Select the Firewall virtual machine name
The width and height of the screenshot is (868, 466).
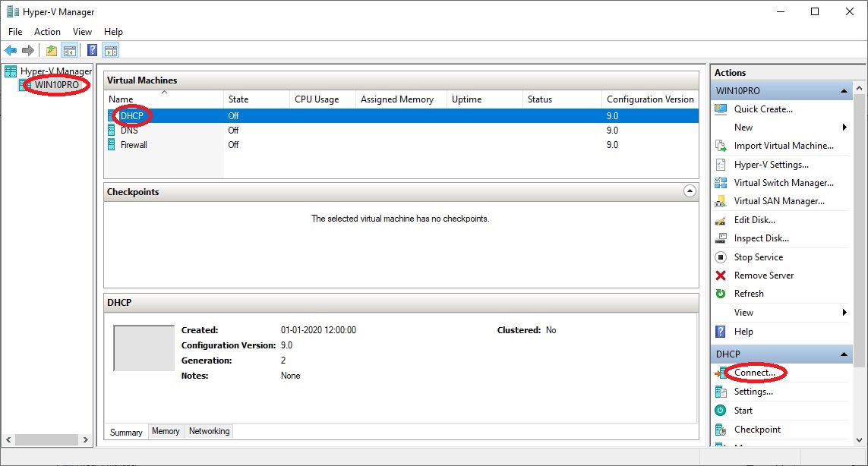[134, 145]
